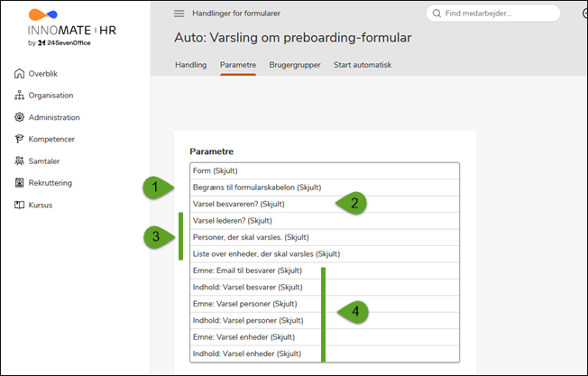Open the Form (Skjult) parameter
This screenshot has height=376, width=588.
221,170
